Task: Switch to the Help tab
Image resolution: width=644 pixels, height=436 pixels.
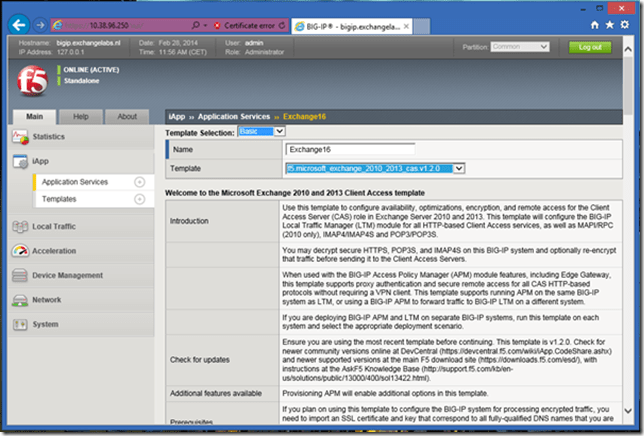Action: point(82,116)
